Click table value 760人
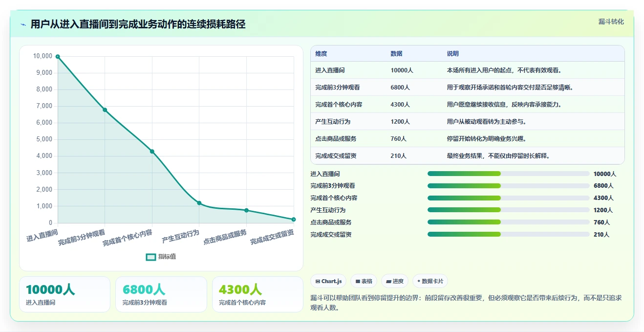This screenshot has height=332, width=644. pyautogui.click(x=398, y=139)
